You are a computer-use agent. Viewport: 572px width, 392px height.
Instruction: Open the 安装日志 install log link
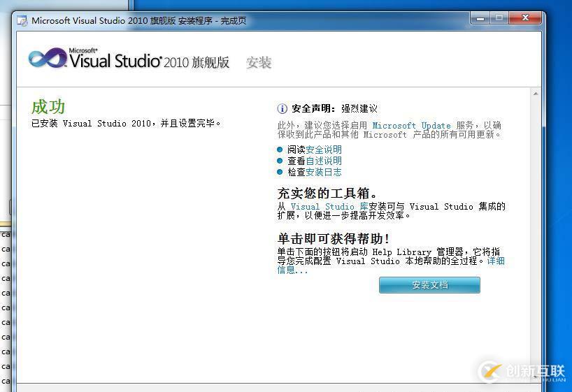click(324, 172)
